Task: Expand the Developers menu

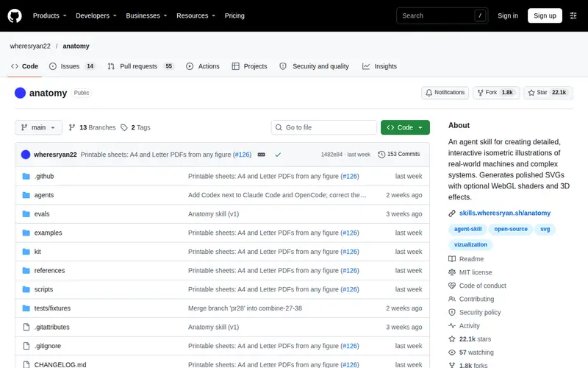Action: 96,15
